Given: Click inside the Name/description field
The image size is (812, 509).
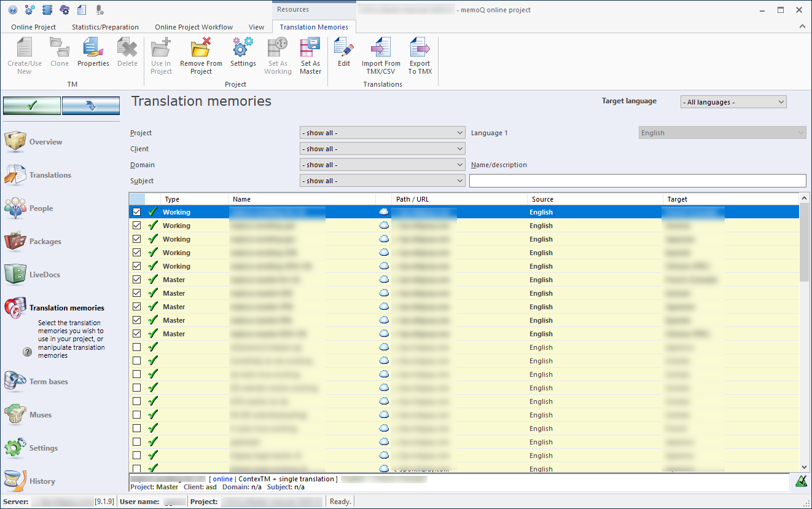Looking at the screenshot, I should 638,180.
